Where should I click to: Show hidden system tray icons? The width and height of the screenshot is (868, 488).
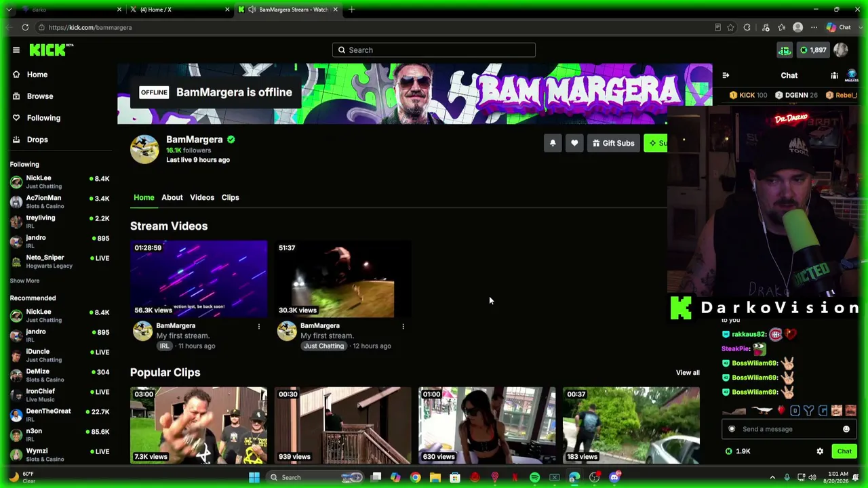pos(772,478)
